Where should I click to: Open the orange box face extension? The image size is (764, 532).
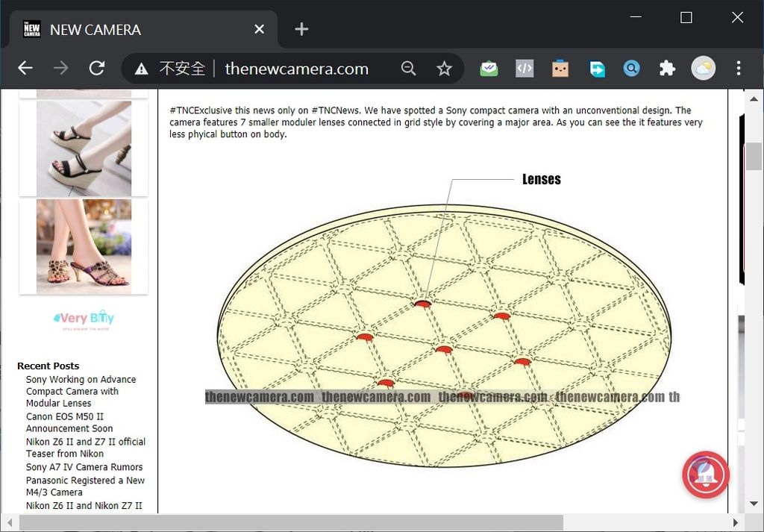560,69
